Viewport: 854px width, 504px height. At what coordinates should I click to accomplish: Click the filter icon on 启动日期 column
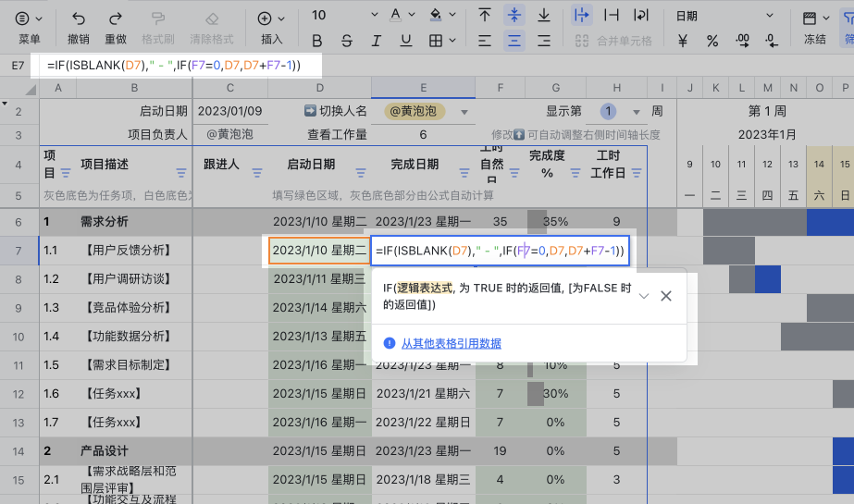361,173
